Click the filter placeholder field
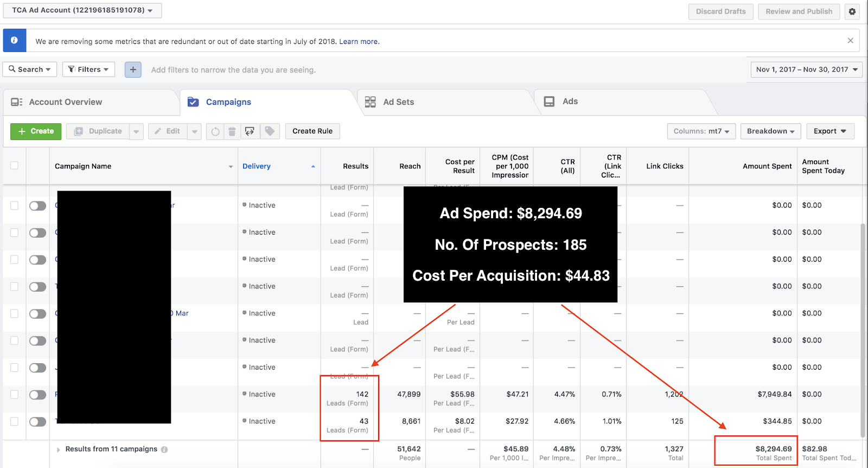Image resolution: width=868 pixels, height=468 pixels. pyautogui.click(x=233, y=70)
